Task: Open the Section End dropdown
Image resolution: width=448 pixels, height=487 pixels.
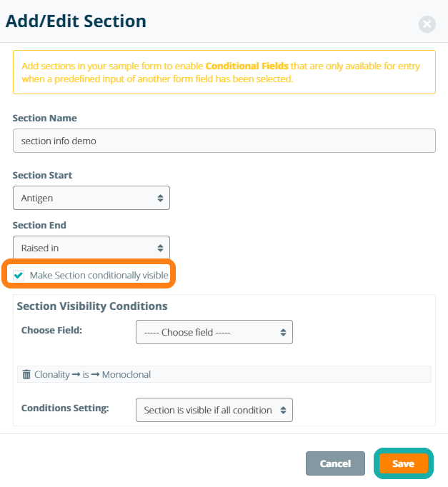Action: (x=91, y=248)
